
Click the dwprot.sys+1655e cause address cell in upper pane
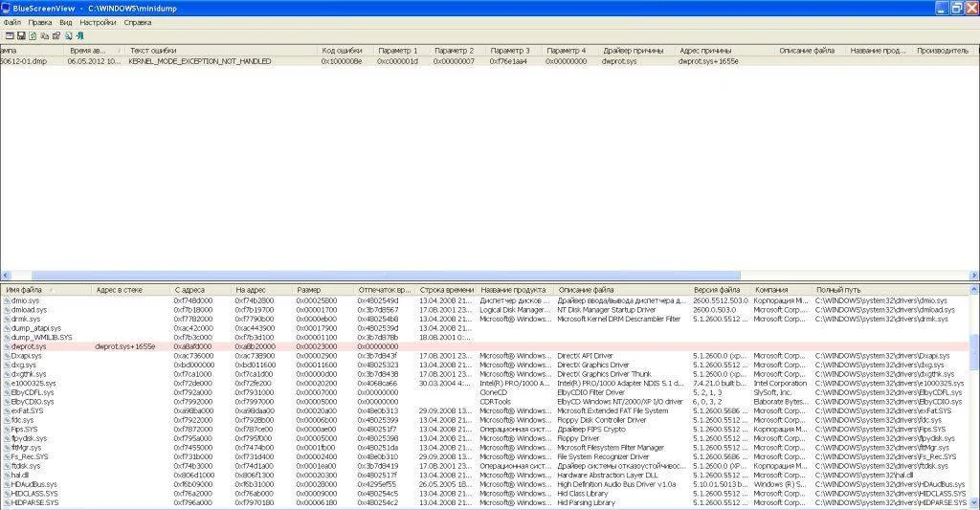tap(708, 61)
